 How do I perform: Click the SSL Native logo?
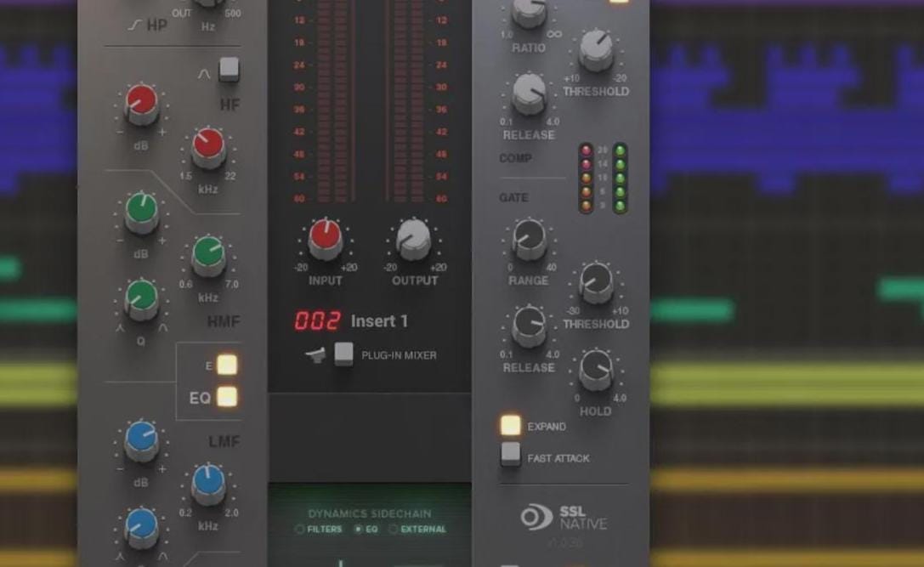(x=564, y=517)
